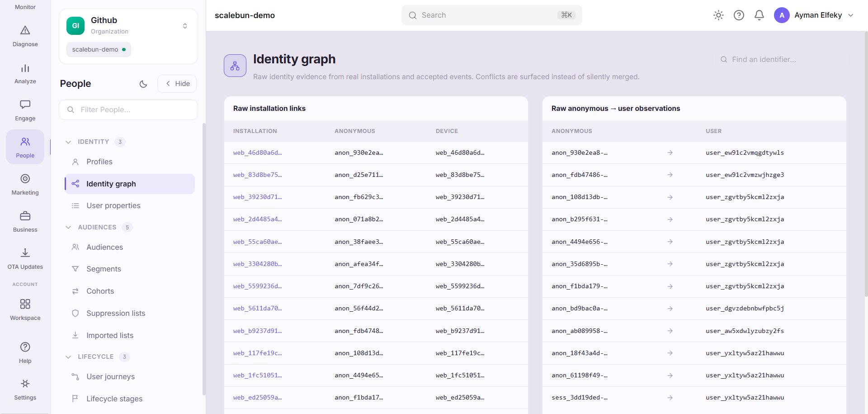Open Imported lists
This screenshot has width=868, height=414.
point(130,336)
